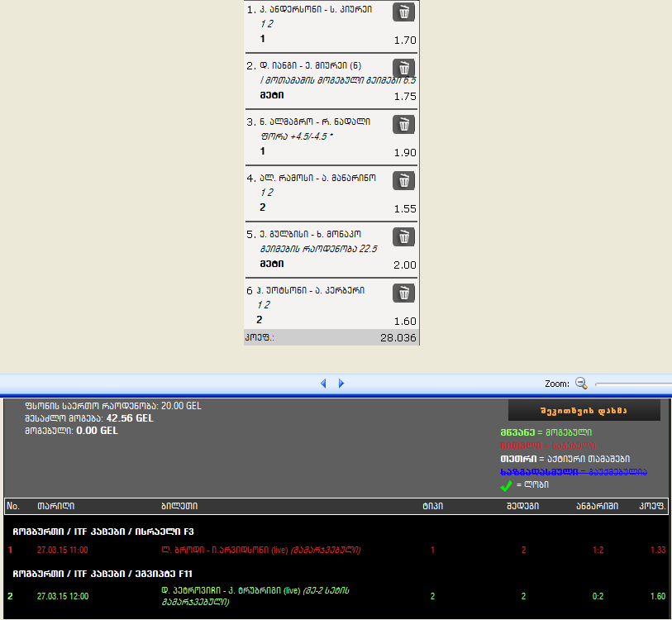Remove bet 4 (odds 1.55) with trash icon
The height and width of the screenshot is (620, 672).
coord(403,180)
